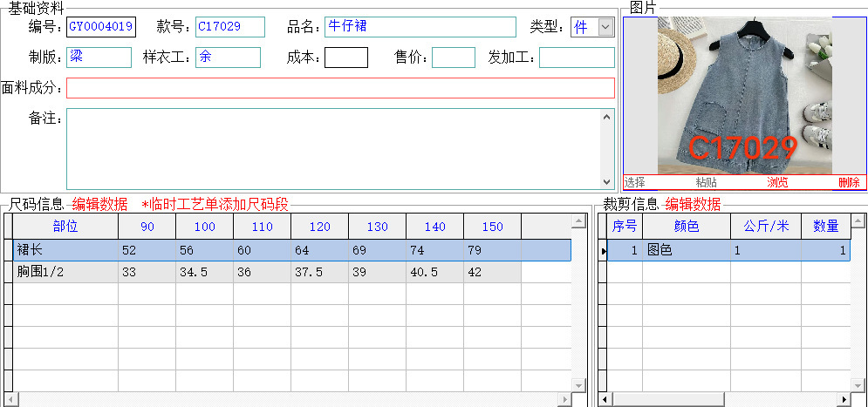Click the 90 size column header
Screen dimensions: 868x407
click(x=147, y=227)
